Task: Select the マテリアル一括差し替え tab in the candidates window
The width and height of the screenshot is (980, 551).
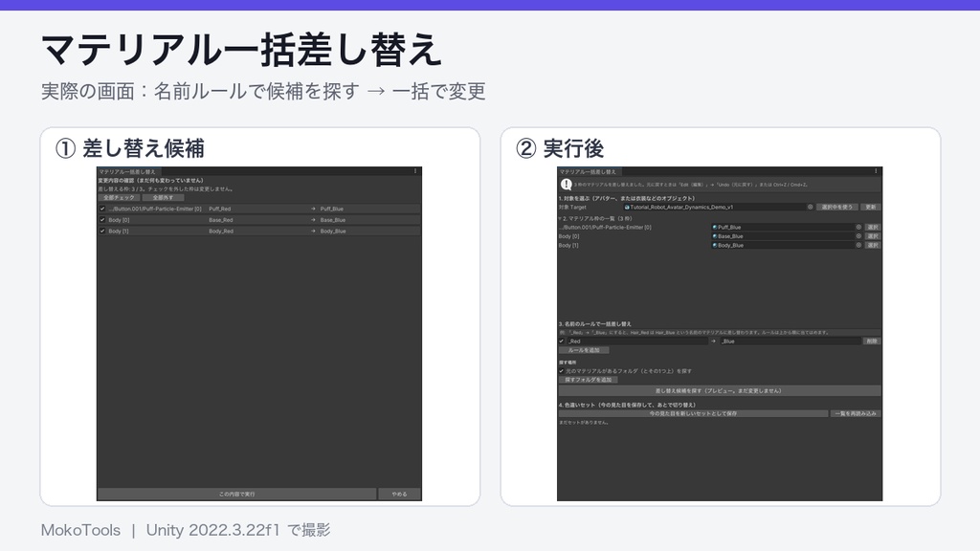Action: [x=127, y=171]
